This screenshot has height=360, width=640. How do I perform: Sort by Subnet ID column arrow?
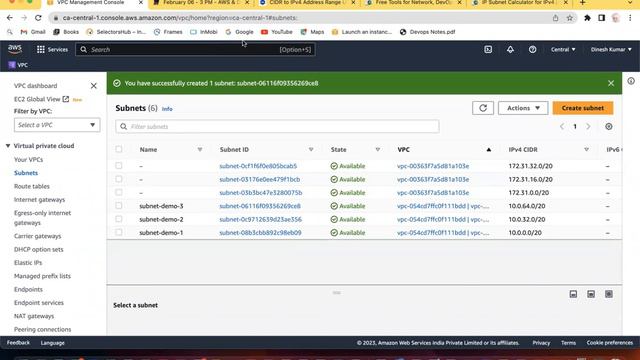tap(311, 150)
